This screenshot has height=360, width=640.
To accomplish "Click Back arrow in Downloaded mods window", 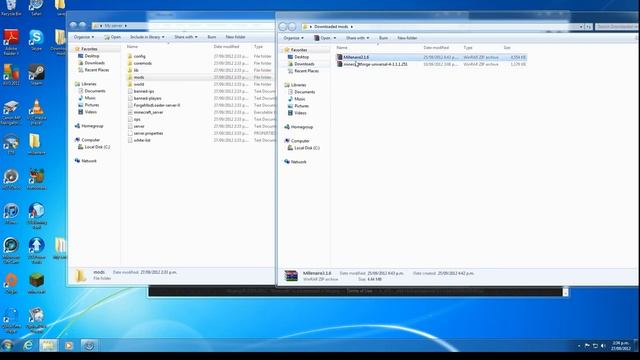I will (x=282, y=27).
